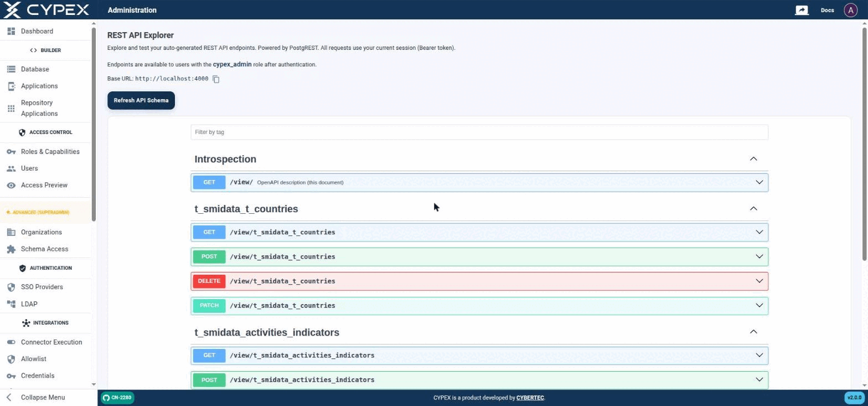Screen dimensions: 868x406
Task: Open Dashboard in the sidebar
Action: pyautogui.click(x=37, y=31)
